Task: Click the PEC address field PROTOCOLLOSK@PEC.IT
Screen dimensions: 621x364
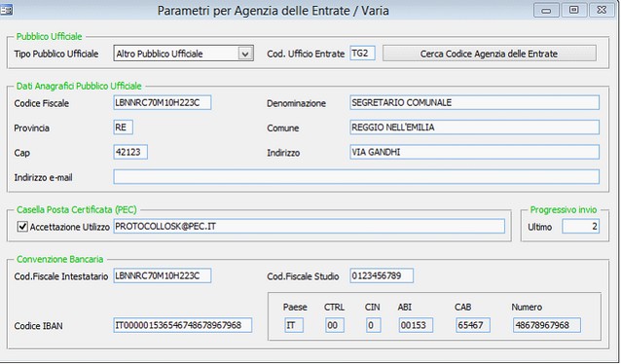Action: [310, 226]
